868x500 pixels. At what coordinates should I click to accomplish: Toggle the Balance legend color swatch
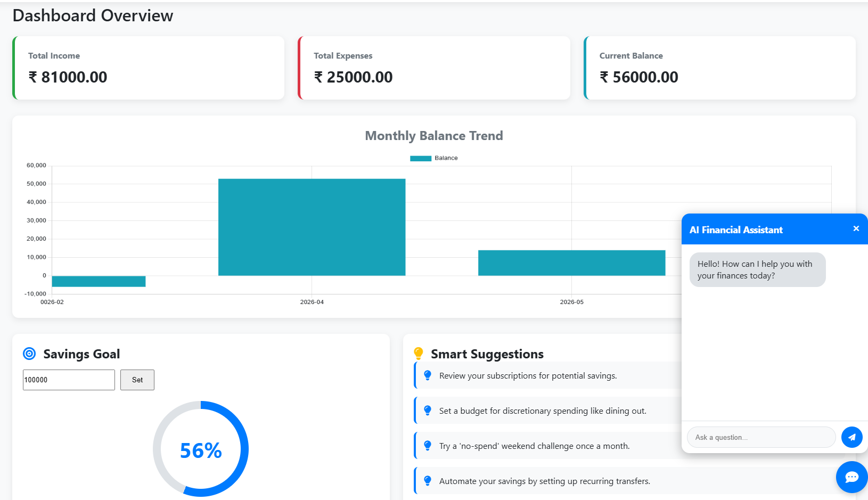421,158
